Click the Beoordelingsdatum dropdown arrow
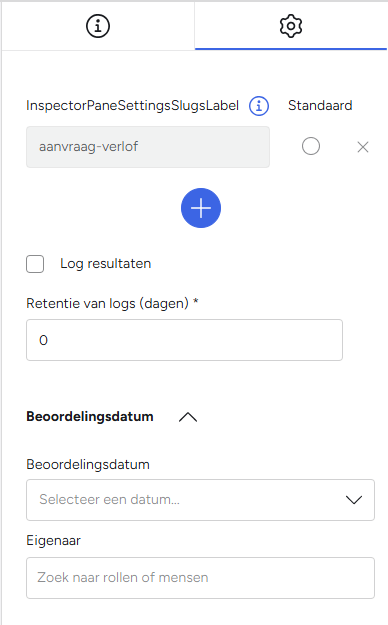388x625 pixels. click(x=354, y=500)
